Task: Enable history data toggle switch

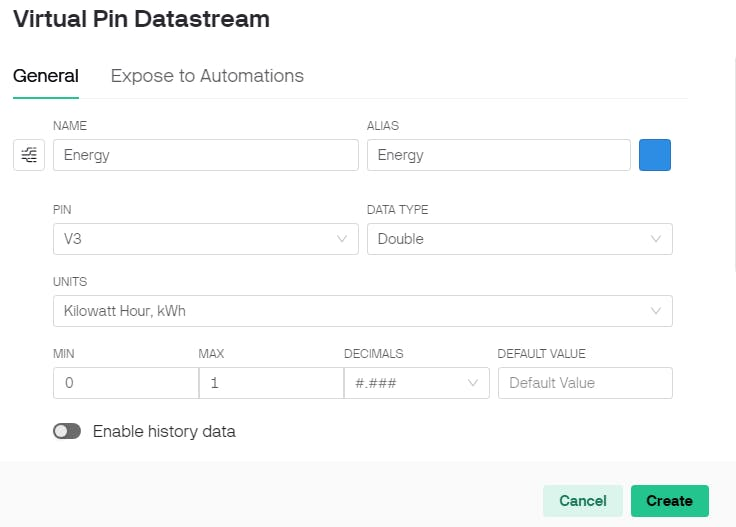Action: [67, 431]
